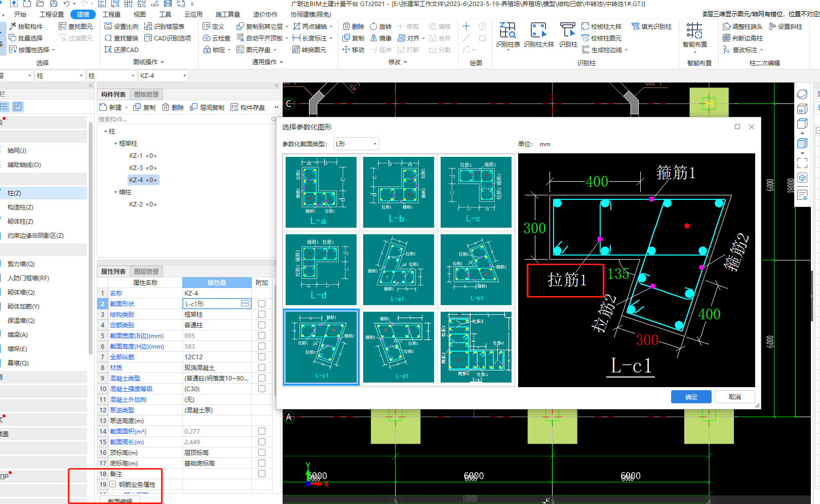
Task: Toggle the 附加 checkbox for 全部纵筋
Action: 262,357
